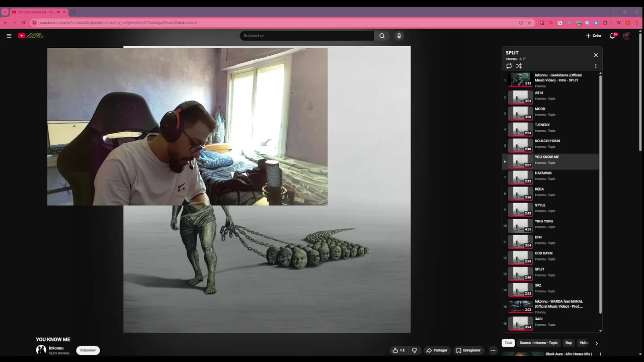Open Chrome three-dot menu
644x362 pixels.
pos(637,23)
